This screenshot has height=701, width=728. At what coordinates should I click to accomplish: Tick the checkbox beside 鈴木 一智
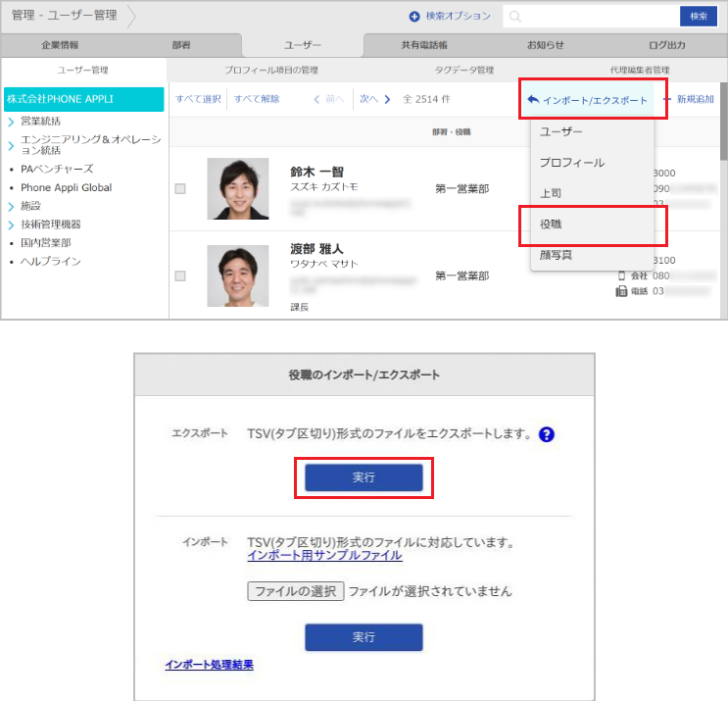tap(180, 188)
